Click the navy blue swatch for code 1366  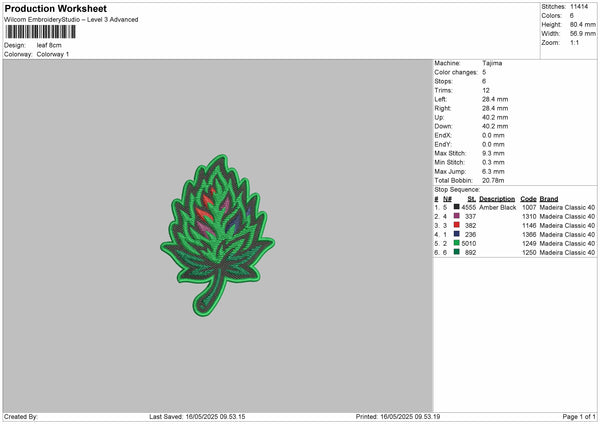click(x=457, y=234)
